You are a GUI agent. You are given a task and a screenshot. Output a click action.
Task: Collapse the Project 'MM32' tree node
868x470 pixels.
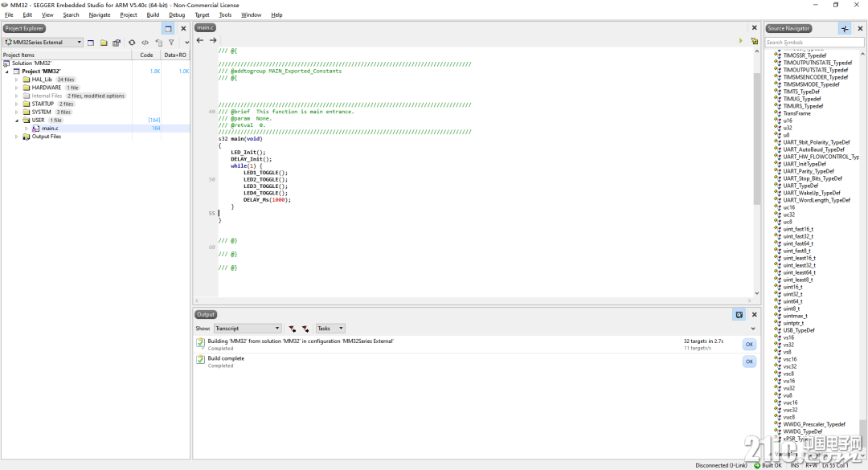pyautogui.click(x=7, y=72)
